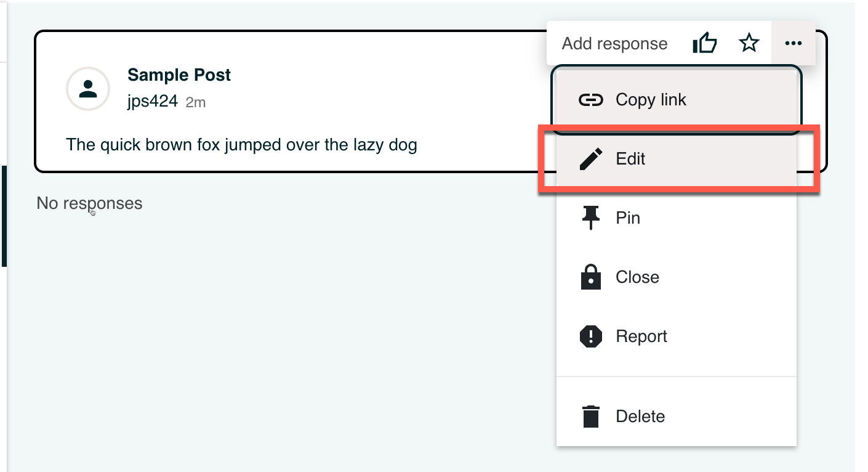The width and height of the screenshot is (868, 472).
Task: Click the quick brown fox post body text
Action: tap(241, 145)
